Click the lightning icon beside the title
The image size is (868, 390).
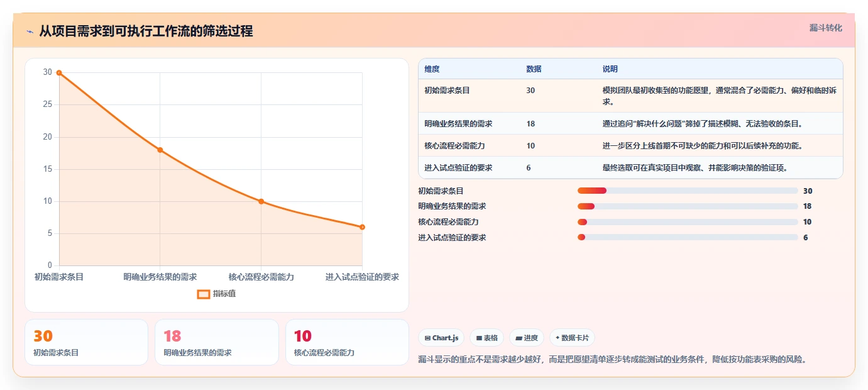30,31
